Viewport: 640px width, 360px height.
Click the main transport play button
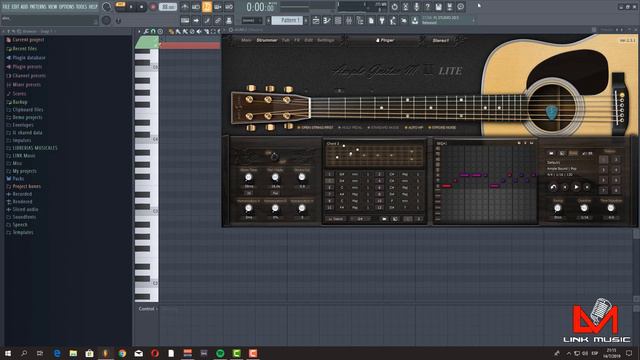click(x=131, y=7)
